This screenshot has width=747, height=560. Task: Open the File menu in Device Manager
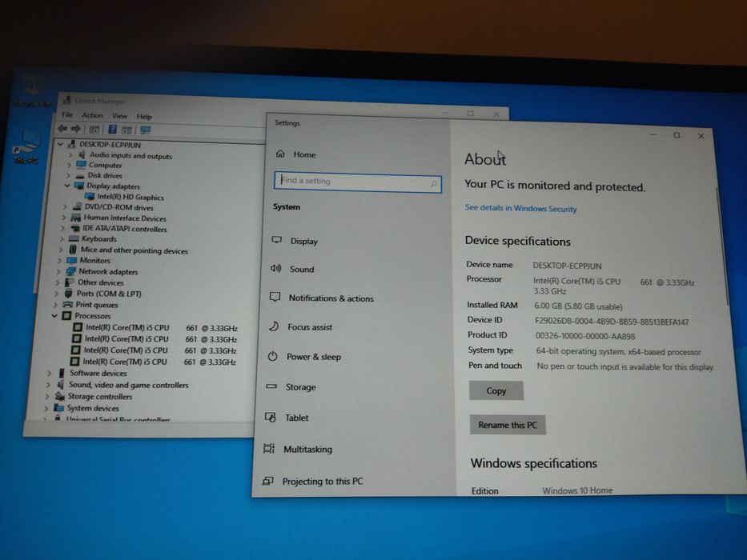tap(67, 114)
